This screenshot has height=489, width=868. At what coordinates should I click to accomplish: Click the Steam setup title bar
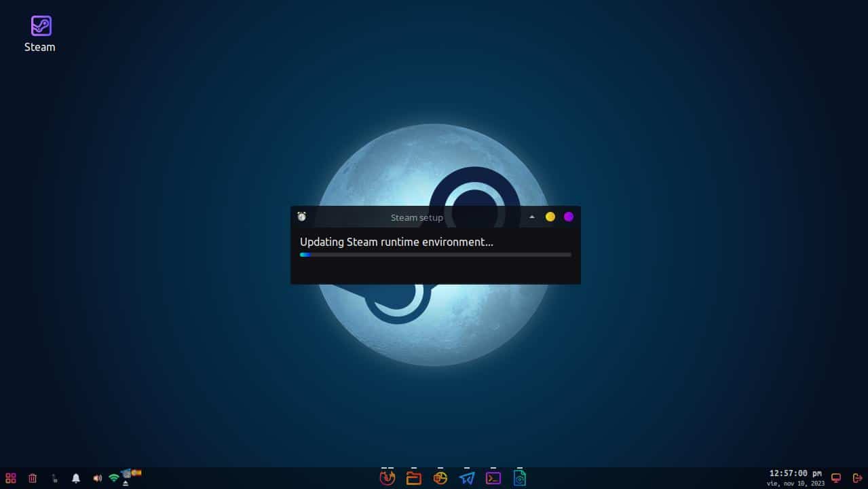[417, 217]
